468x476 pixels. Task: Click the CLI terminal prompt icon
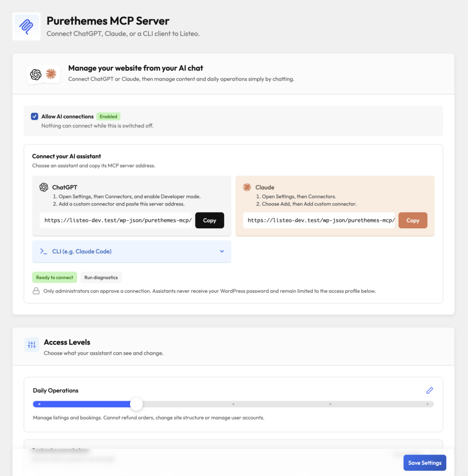click(x=44, y=251)
